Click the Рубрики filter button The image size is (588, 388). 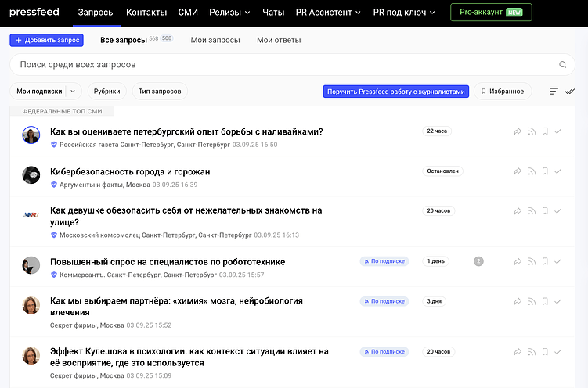click(x=107, y=92)
